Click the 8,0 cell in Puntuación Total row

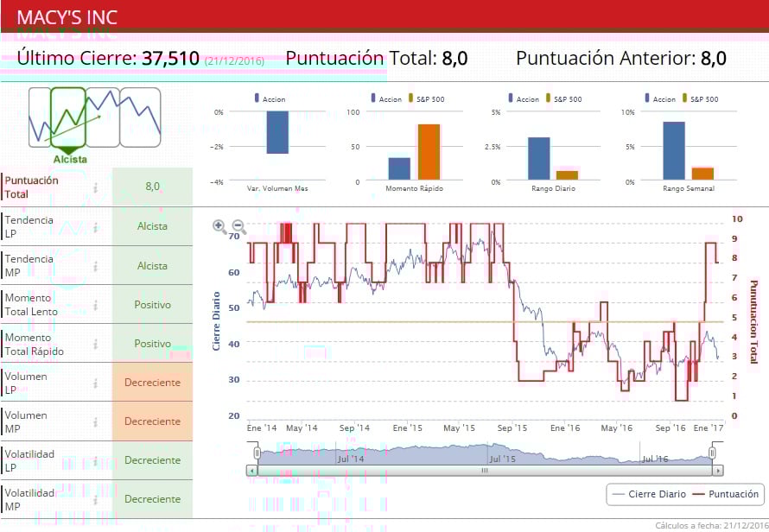(x=153, y=187)
